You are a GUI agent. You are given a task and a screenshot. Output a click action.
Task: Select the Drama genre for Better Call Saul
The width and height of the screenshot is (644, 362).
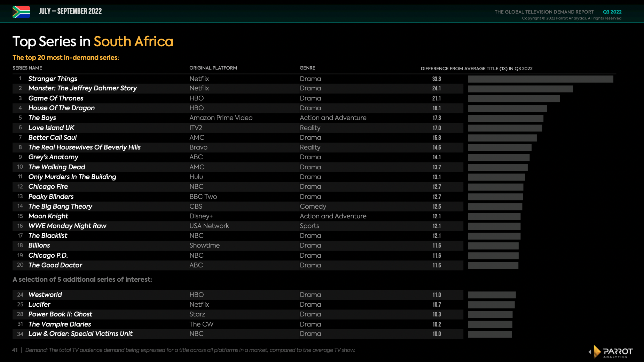pos(311,137)
